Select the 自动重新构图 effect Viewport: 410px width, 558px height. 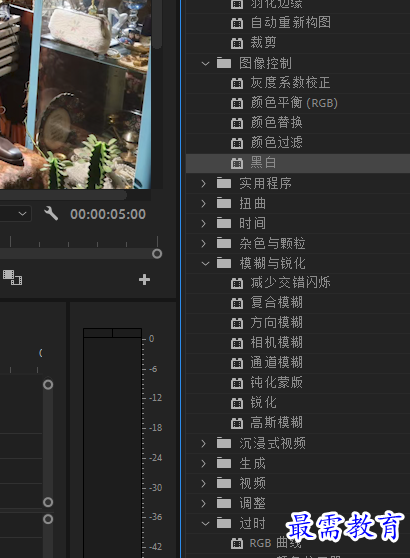[290, 23]
